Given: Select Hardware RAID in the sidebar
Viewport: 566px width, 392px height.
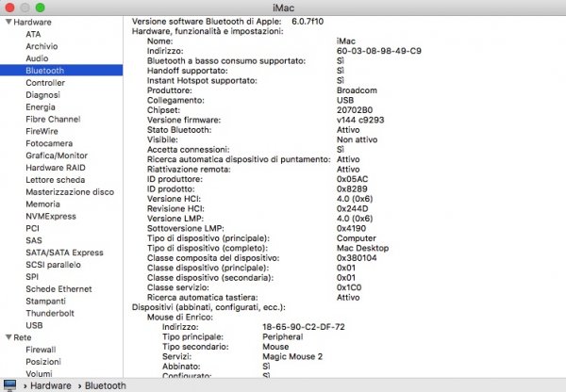Looking at the screenshot, I should (56, 168).
